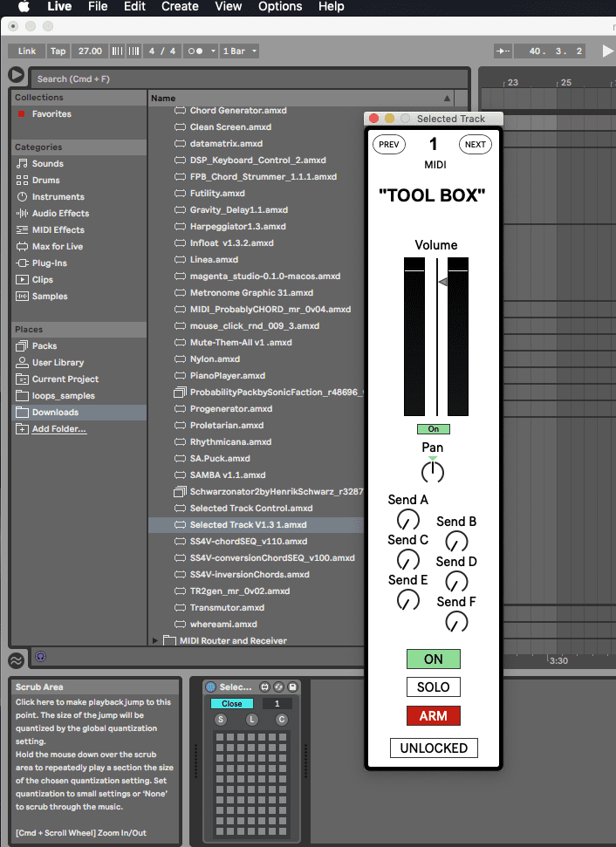Open the Options menu
Viewport: 616px width, 847px height.
tap(280, 6)
